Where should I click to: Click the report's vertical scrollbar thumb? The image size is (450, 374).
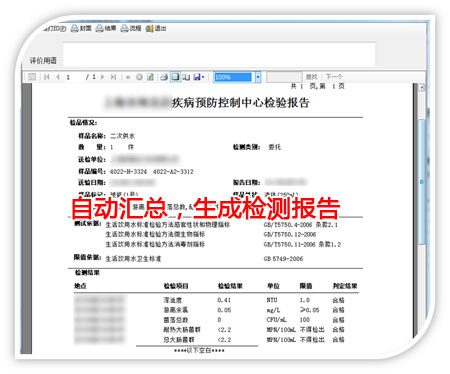pyautogui.click(x=422, y=182)
